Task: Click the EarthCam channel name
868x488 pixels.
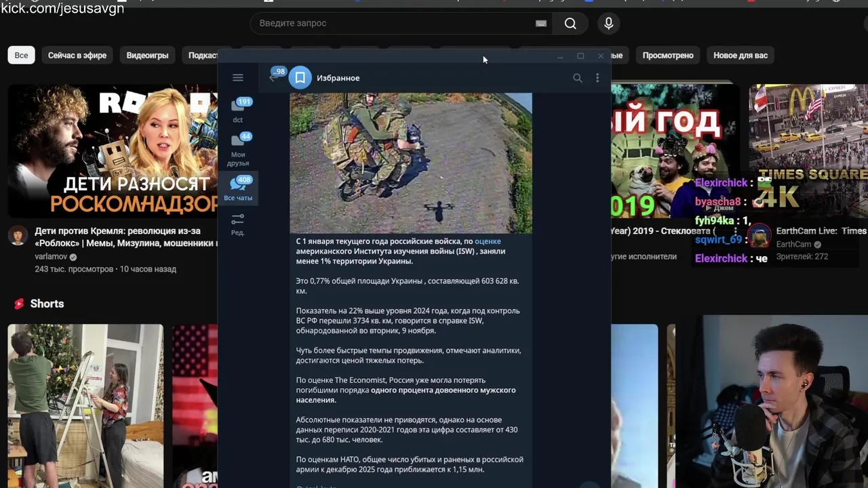Action: 793,244
